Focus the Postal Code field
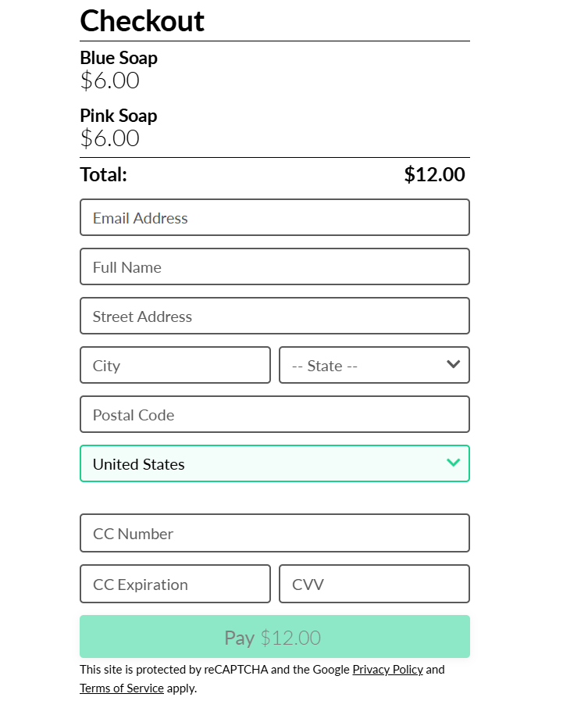This screenshot has height=708, width=588. (274, 414)
